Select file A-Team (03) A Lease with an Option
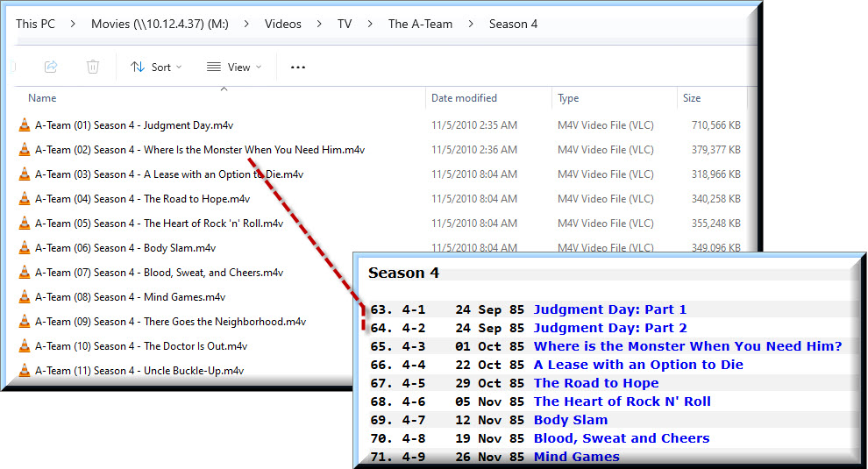The image size is (868, 469). tap(169, 174)
